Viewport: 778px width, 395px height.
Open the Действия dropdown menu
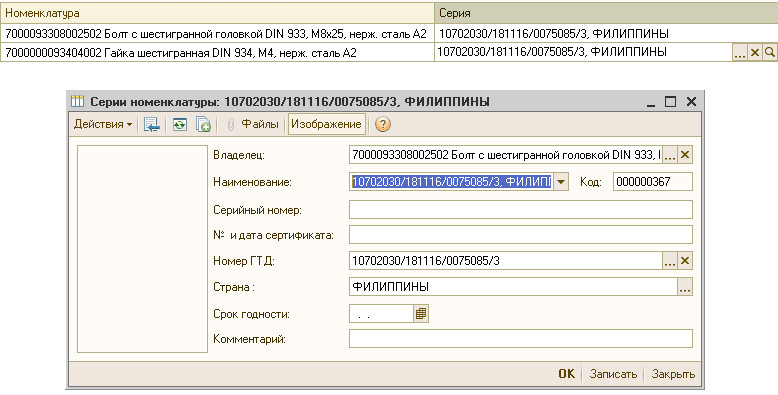coord(103,124)
